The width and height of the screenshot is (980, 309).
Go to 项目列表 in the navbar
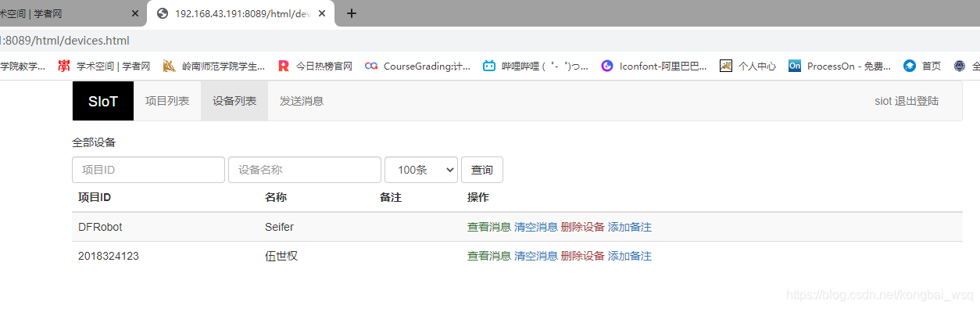pyautogui.click(x=167, y=101)
